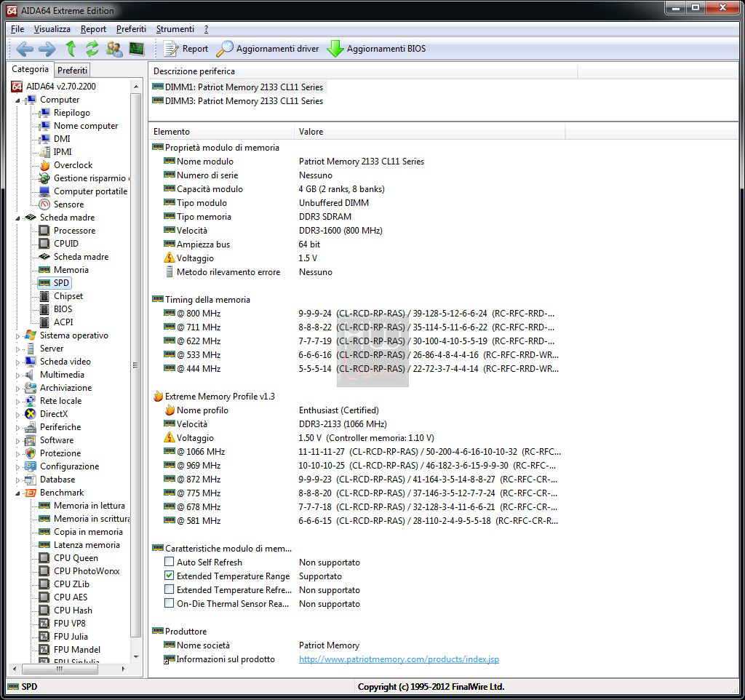Open the Visualizza menu
Image resolution: width=745 pixels, height=700 pixels.
52,29
